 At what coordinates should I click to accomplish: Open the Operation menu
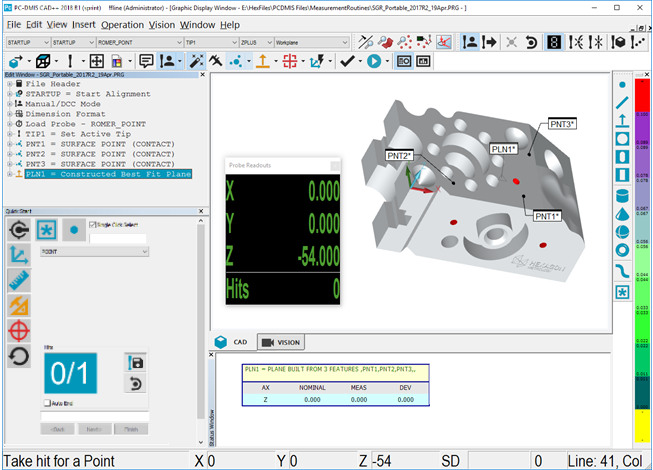coord(122,24)
